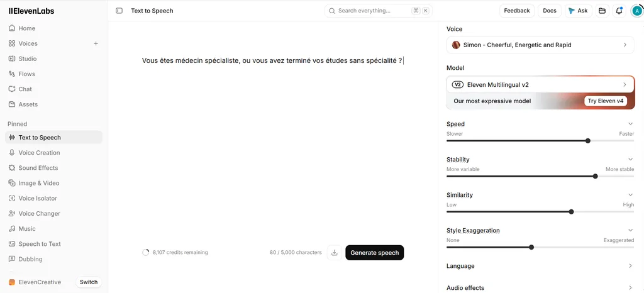Click inside the French text editor
The image size is (644, 293).
tap(273, 61)
